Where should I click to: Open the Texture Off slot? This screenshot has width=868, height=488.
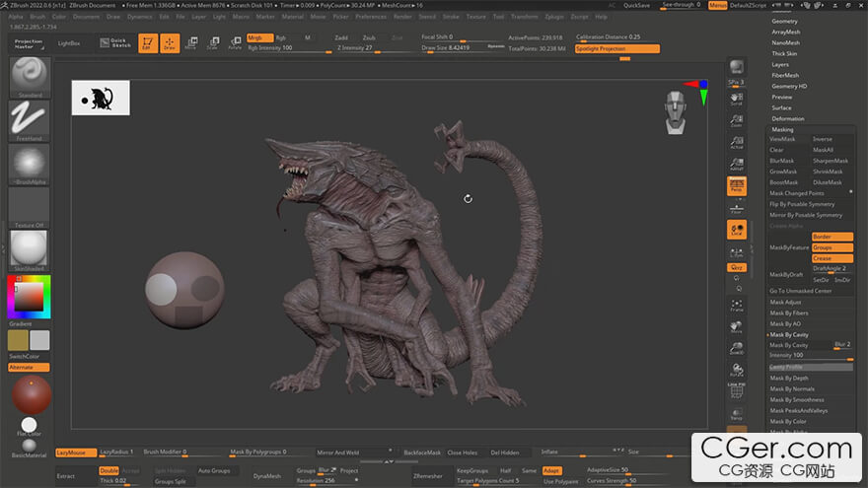[30, 207]
